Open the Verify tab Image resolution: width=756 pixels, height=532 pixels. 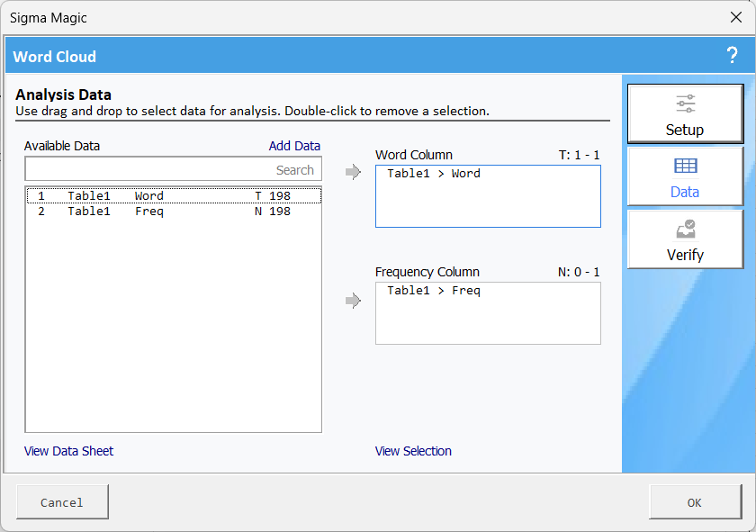click(x=685, y=239)
